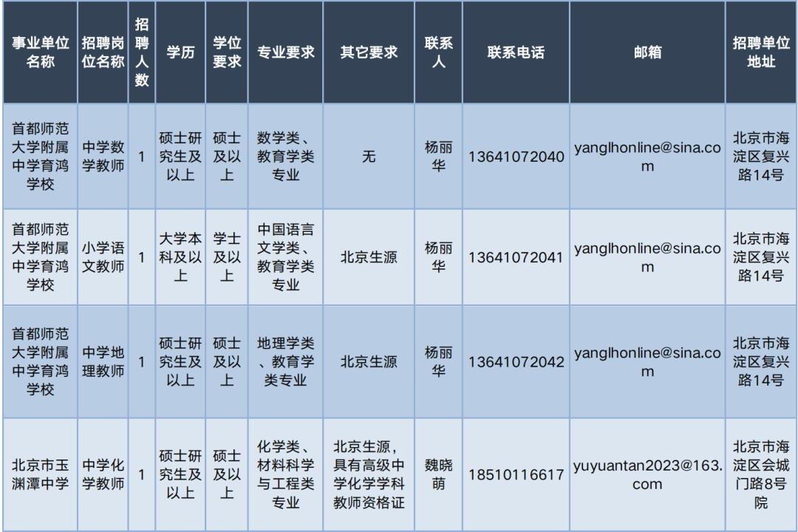Viewport: 798px width, 532px height.
Task: Select the 小学语文教师 position cell
Action: [x=103, y=258]
